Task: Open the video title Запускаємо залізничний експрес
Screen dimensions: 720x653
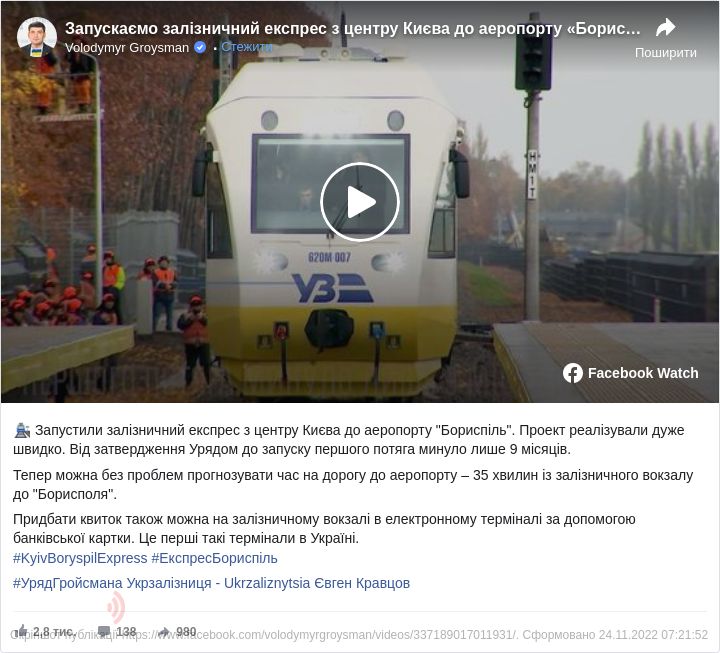Action: (352, 28)
